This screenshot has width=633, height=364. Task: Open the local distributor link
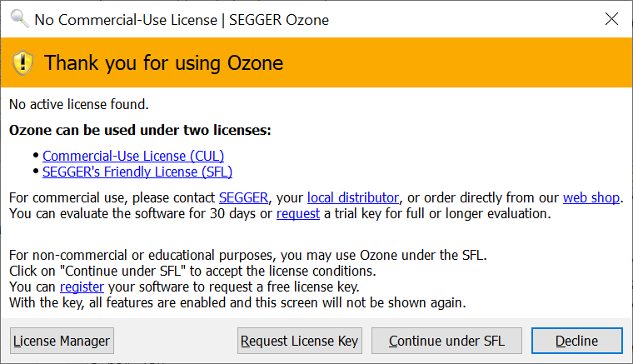point(352,198)
